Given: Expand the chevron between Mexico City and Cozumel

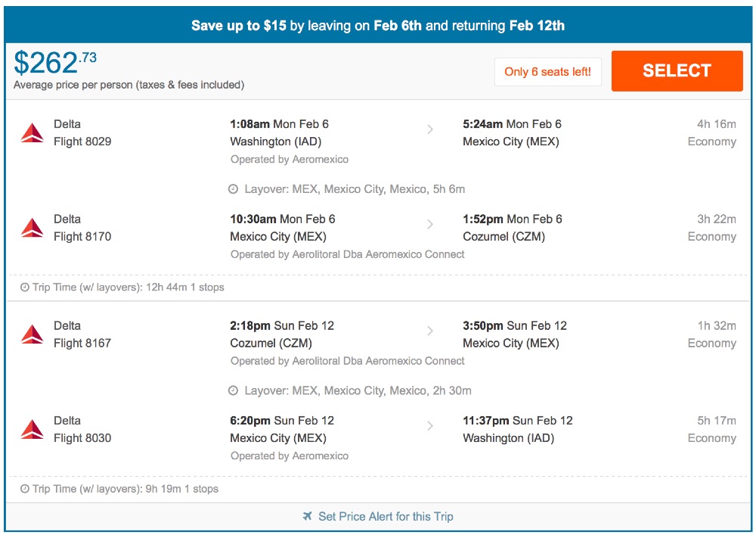Looking at the screenshot, I should [430, 225].
